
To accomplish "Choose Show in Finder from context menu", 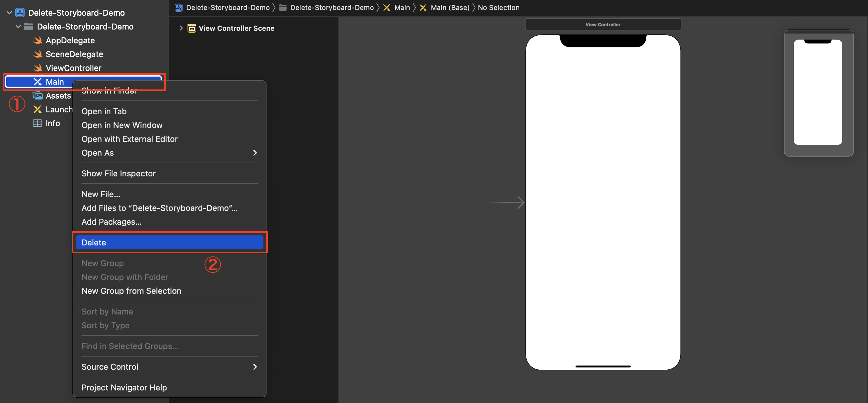I will coord(169,91).
